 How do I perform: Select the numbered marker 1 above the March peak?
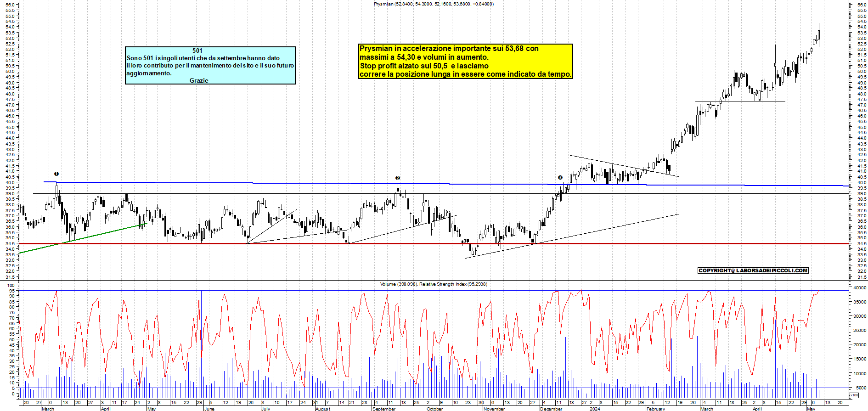tap(56, 174)
